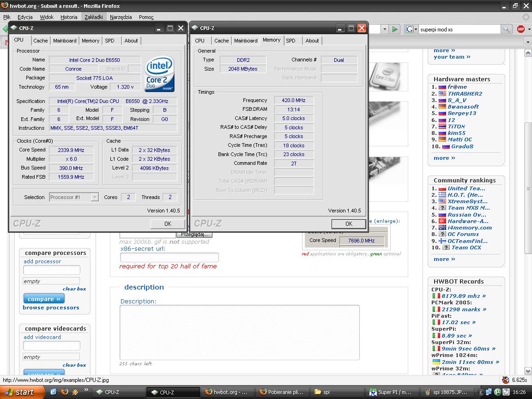Screen dimensions: 532x399
Task: Click clear box under compare videocards
Action: tap(74, 365)
